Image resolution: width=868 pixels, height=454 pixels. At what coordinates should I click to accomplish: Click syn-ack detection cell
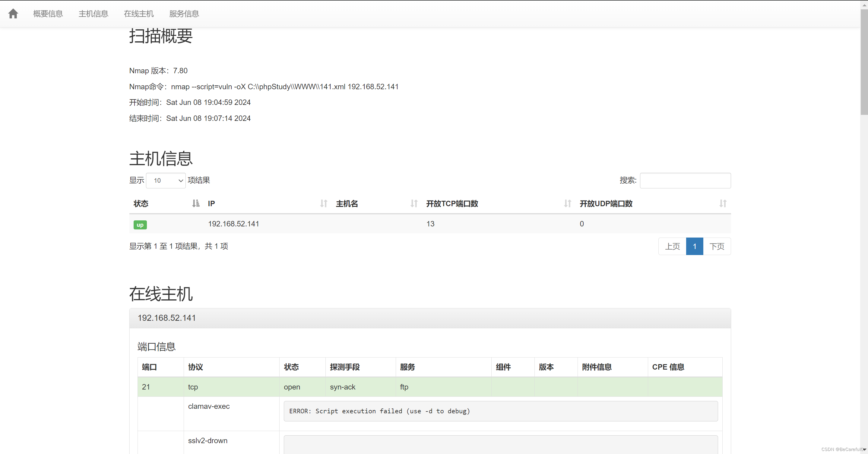click(360, 387)
